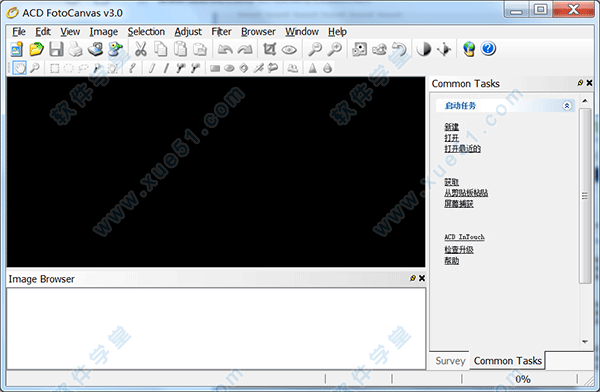Screen dimensions: 600x392
Task: Open the Filter menu
Action: click(221, 32)
